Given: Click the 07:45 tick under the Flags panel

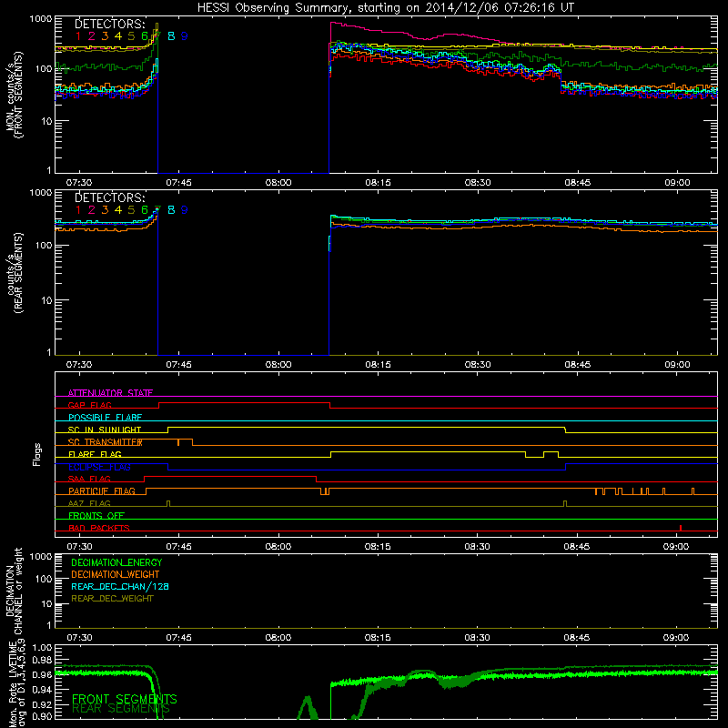Looking at the screenshot, I should [x=178, y=547].
